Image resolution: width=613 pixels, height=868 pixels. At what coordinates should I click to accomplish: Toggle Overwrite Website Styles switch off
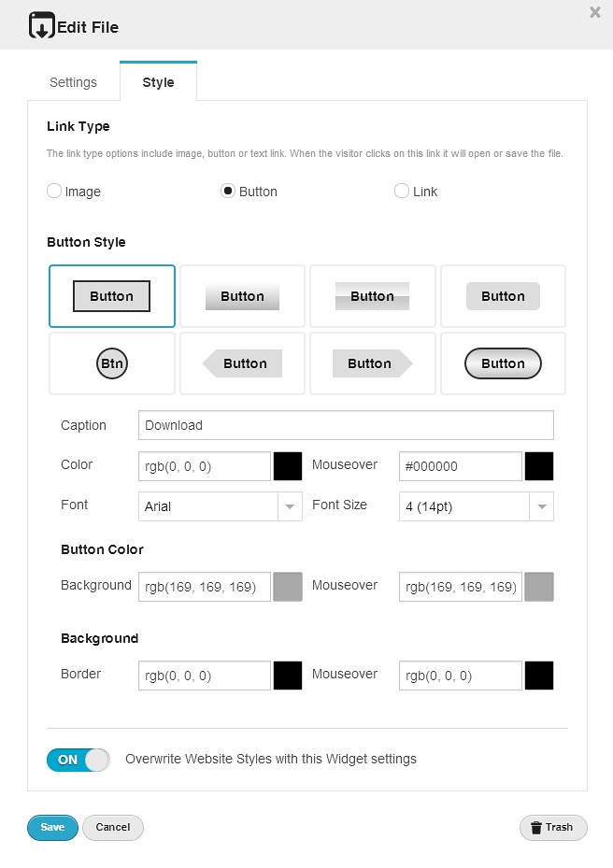point(78,760)
